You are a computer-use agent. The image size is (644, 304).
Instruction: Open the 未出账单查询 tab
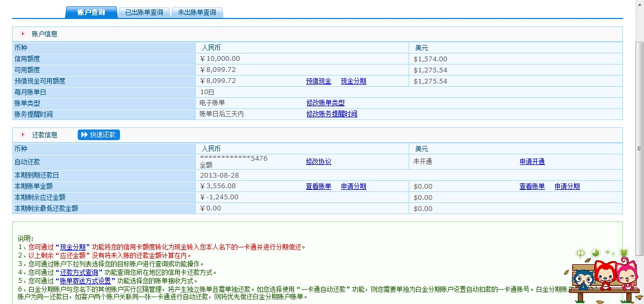coord(197,12)
